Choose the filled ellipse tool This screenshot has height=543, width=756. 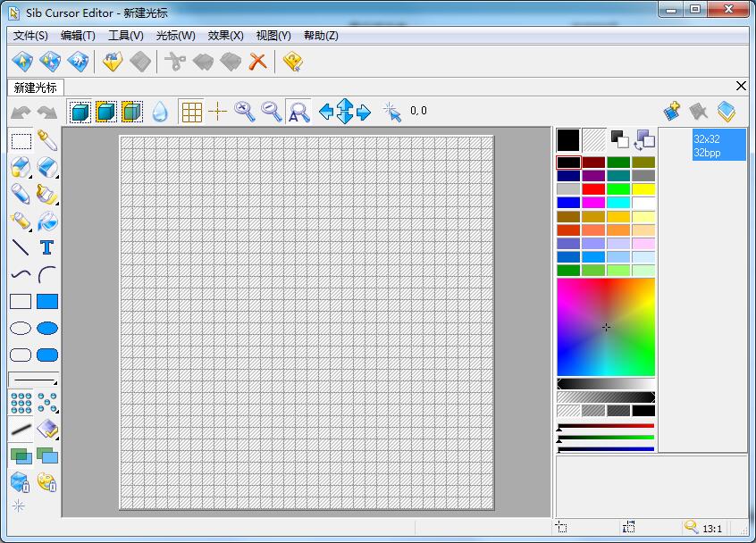45,328
